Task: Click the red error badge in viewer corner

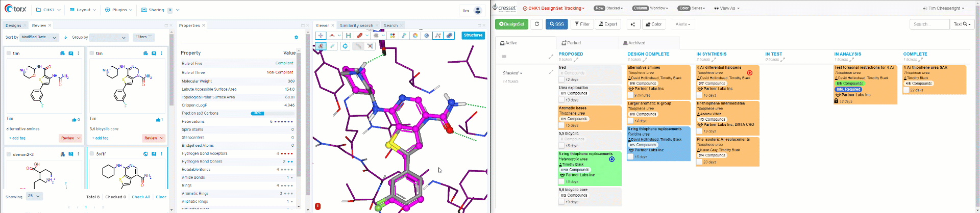Action: click(x=317, y=206)
